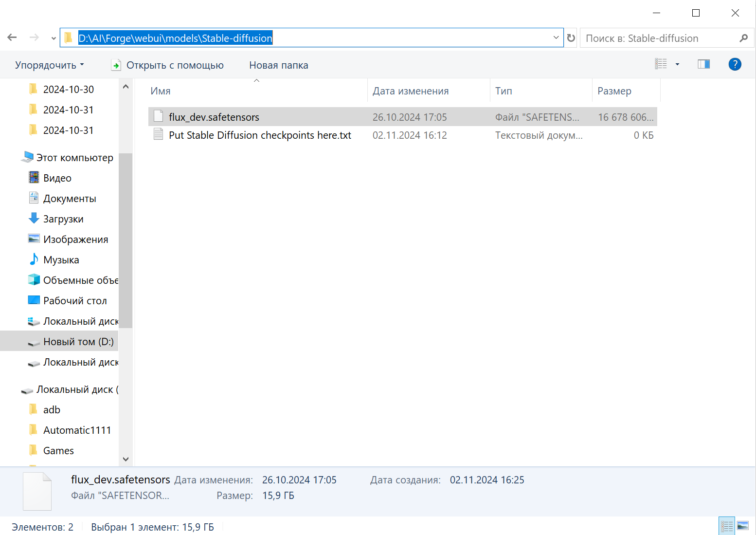
Task: Open the Help question mark icon
Action: [x=735, y=64]
